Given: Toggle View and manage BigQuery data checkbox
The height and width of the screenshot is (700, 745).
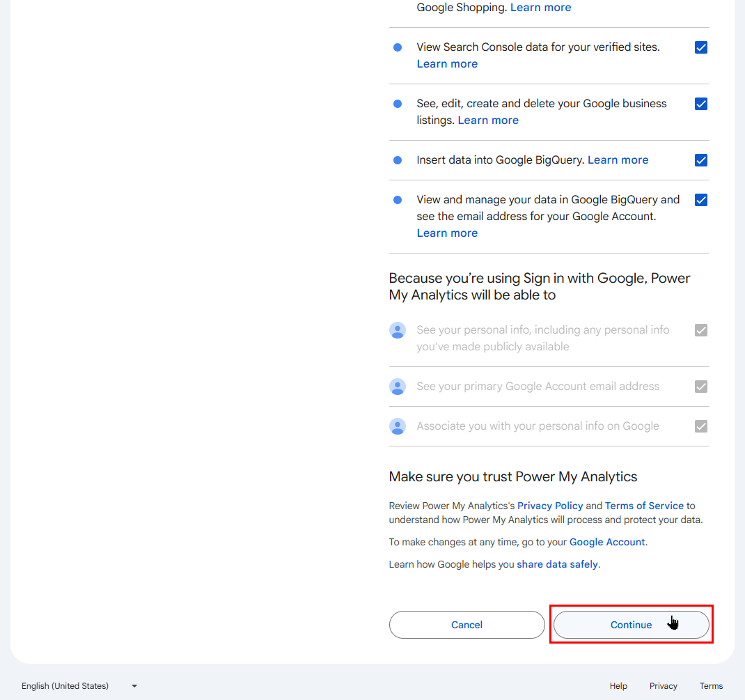Looking at the screenshot, I should pyautogui.click(x=701, y=200).
